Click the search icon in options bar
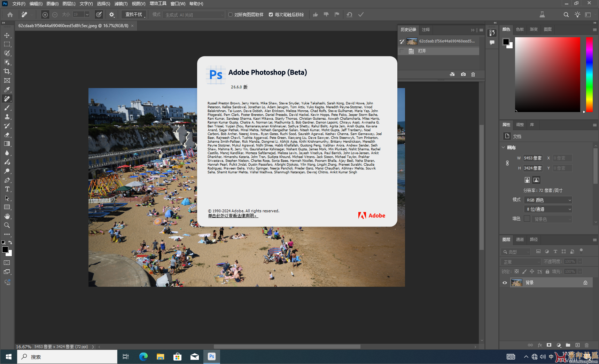The width and height of the screenshot is (599, 364). pyautogui.click(x=566, y=15)
